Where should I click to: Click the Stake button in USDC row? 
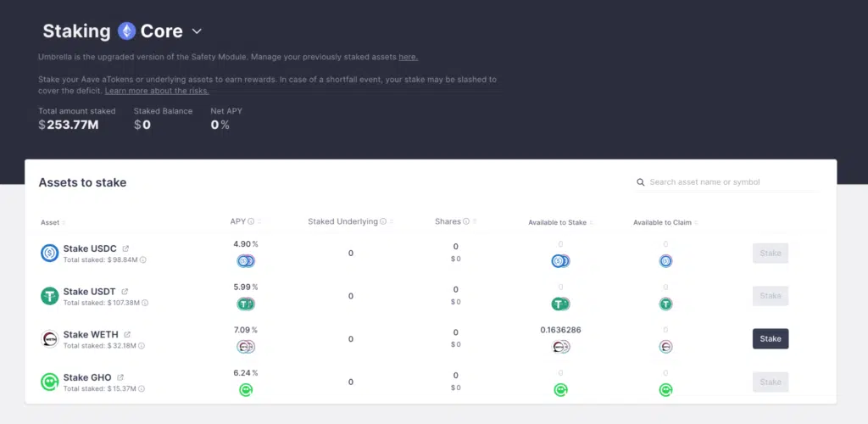[x=770, y=253]
